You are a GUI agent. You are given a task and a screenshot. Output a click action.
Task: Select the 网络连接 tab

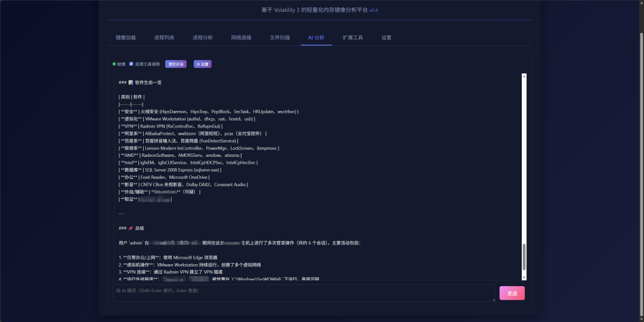tap(241, 38)
